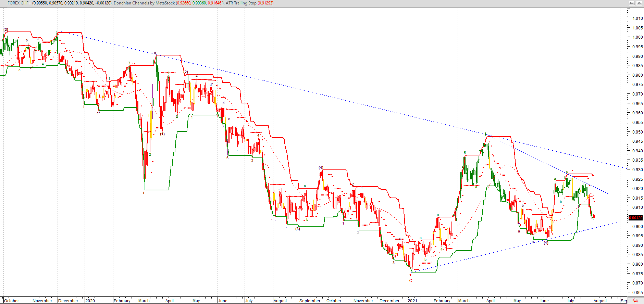The image size is (644, 304).
Task: Click the green Donchian value 0.90360
Action: coord(199,3)
